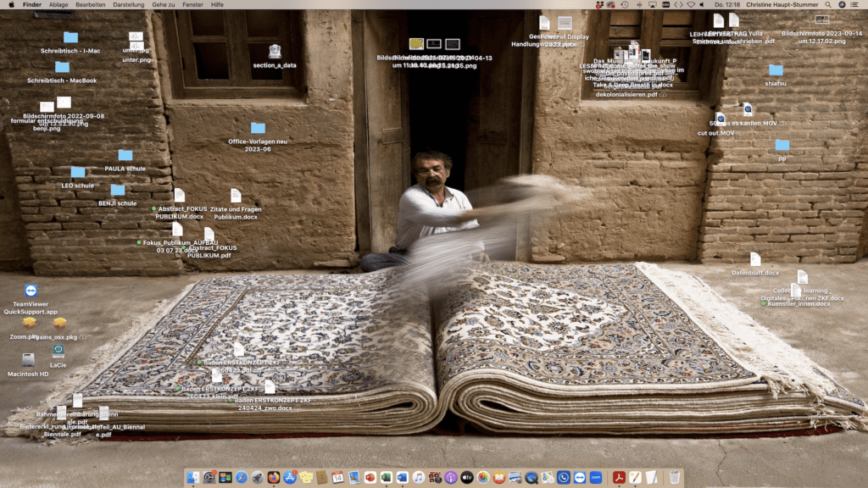This screenshot has height=488, width=868.
Task: Launch Safari in the Dock
Action: pos(241,477)
